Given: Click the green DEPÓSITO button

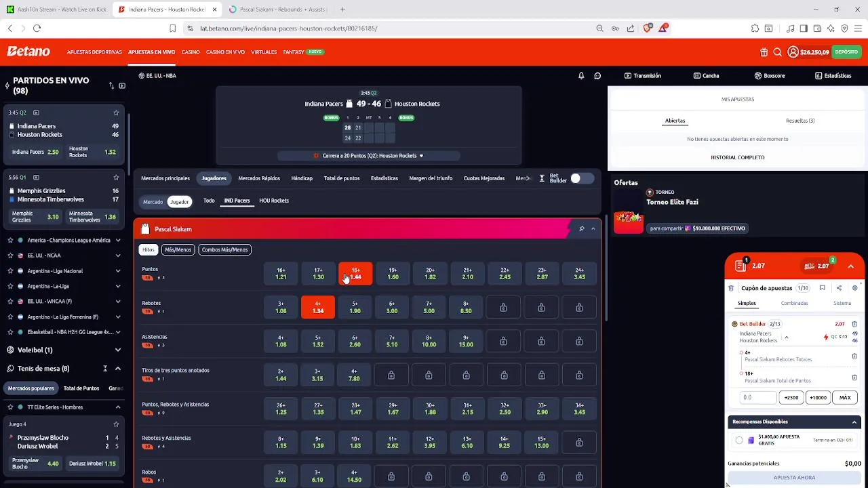Looking at the screenshot, I should point(846,52).
